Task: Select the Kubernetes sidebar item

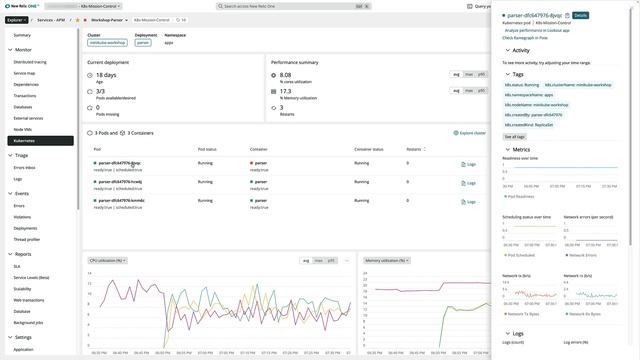Action: click(40, 141)
